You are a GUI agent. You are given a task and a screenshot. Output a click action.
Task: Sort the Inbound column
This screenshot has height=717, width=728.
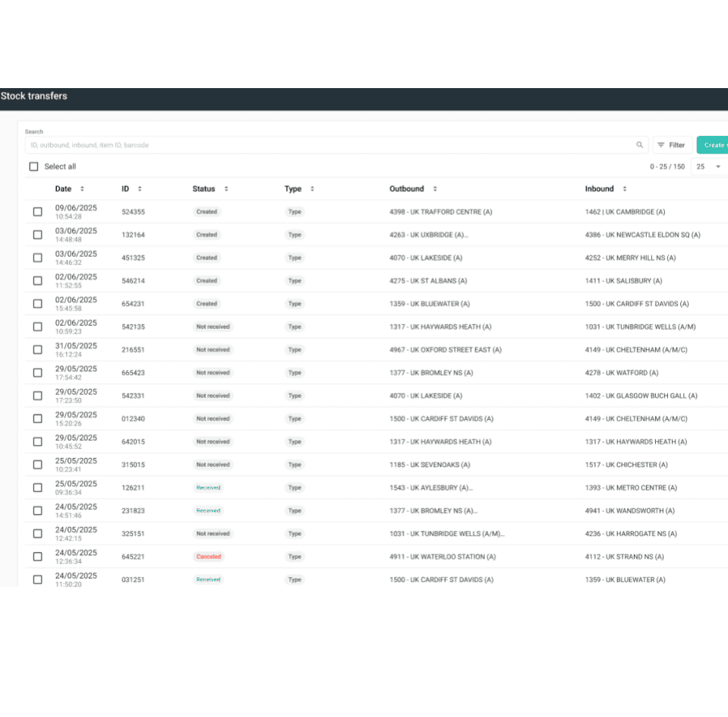tap(624, 188)
